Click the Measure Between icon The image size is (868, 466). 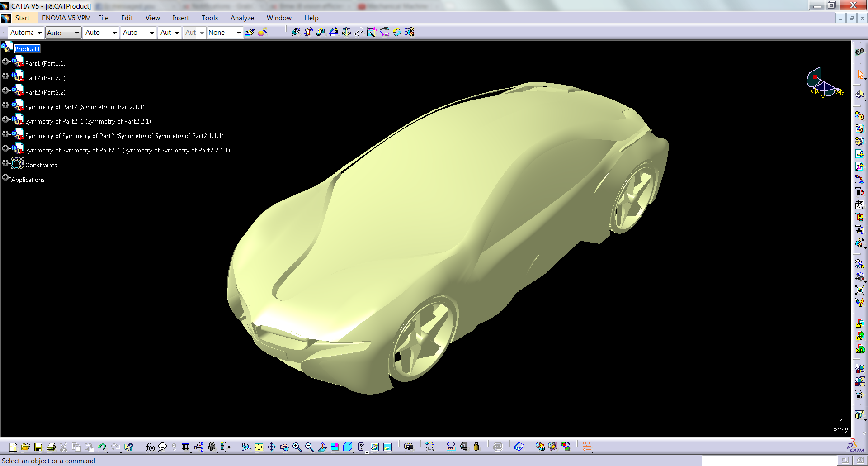[451, 447]
